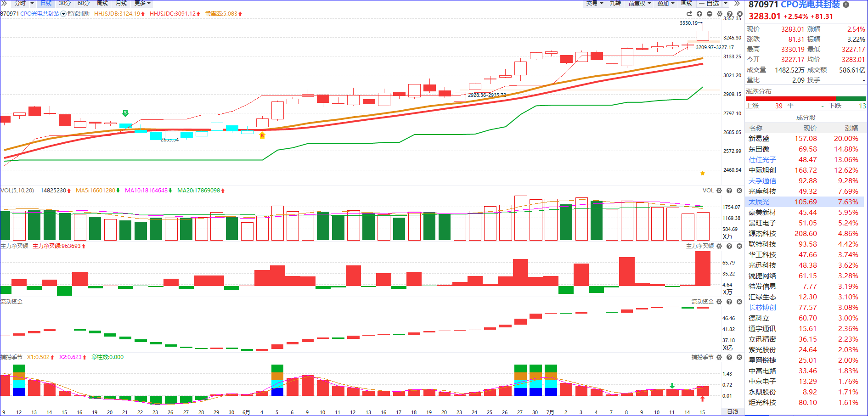This screenshot has height=416, width=868.
Task: Open main chart settings gear
Action: (720, 14)
